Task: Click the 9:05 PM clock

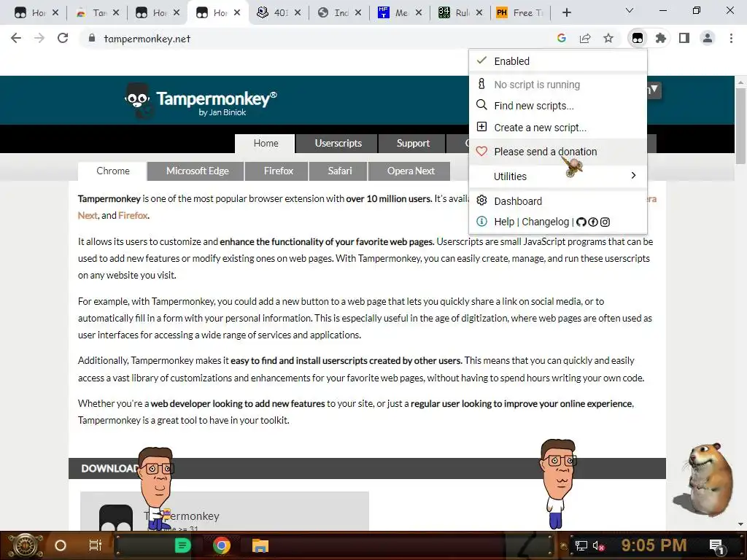Action: pos(654,545)
